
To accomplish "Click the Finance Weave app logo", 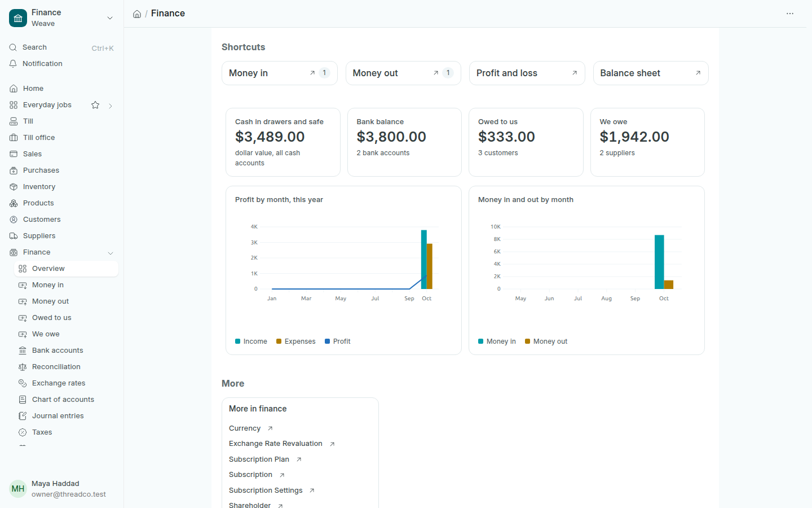I will click(18, 18).
